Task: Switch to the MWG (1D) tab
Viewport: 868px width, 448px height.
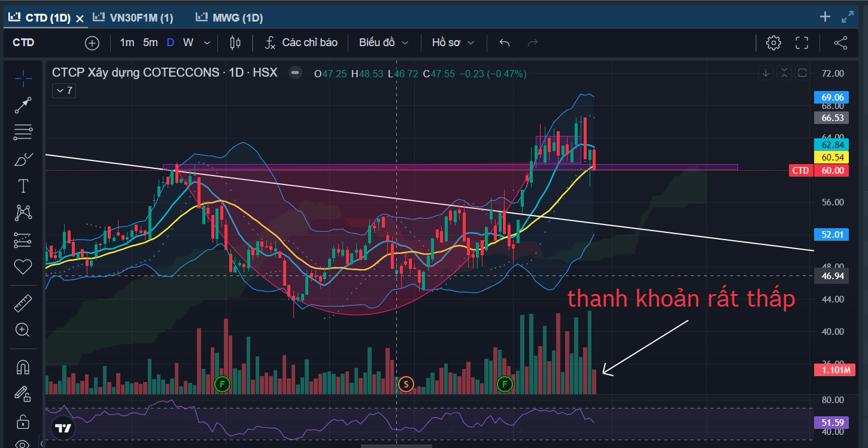Action: coord(230,18)
